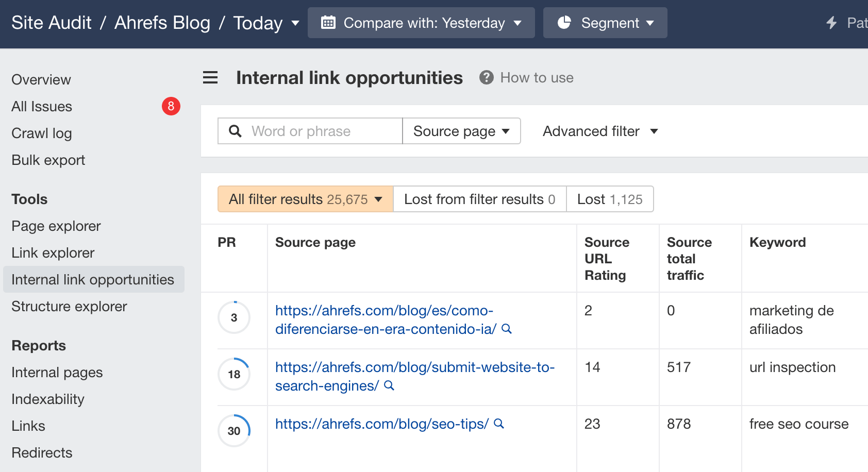
Task: Expand the Today date dropdown
Action: (x=294, y=24)
